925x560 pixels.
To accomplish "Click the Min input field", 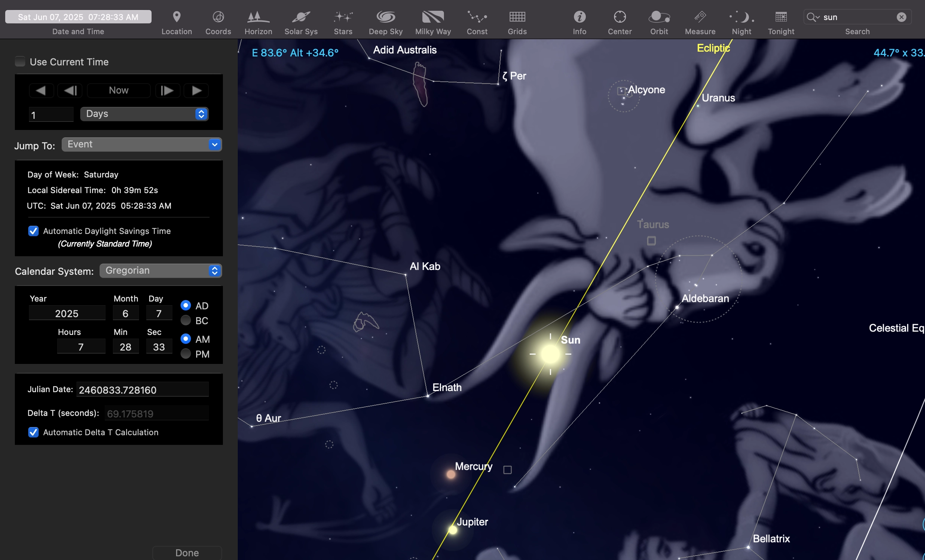I will pos(126,346).
